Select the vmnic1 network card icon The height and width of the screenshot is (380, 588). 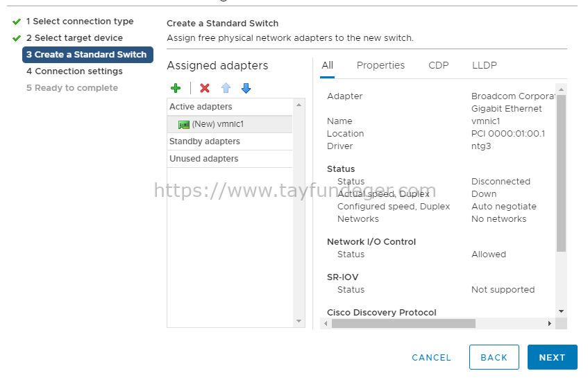tap(184, 124)
